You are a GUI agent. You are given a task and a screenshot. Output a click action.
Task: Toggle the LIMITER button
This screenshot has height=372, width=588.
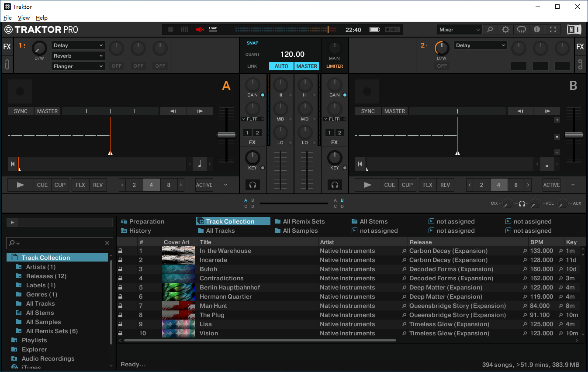pos(335,66)
